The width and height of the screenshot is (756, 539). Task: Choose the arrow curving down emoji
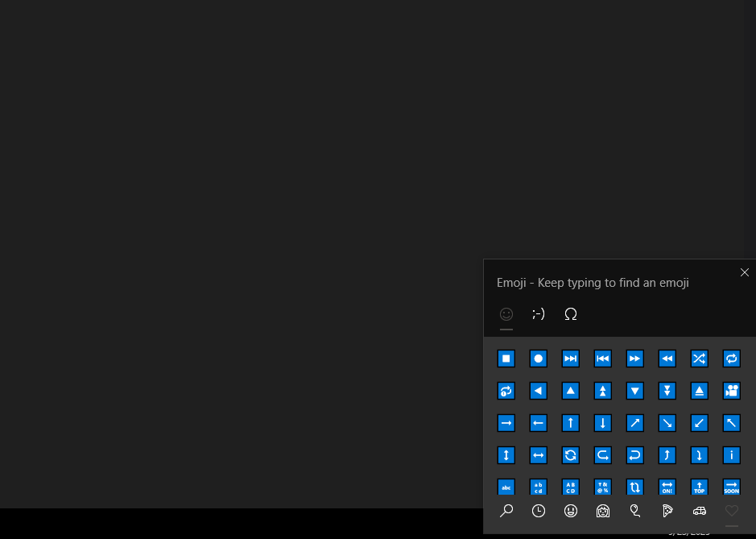pyautogui.click(x=699, y=455)
